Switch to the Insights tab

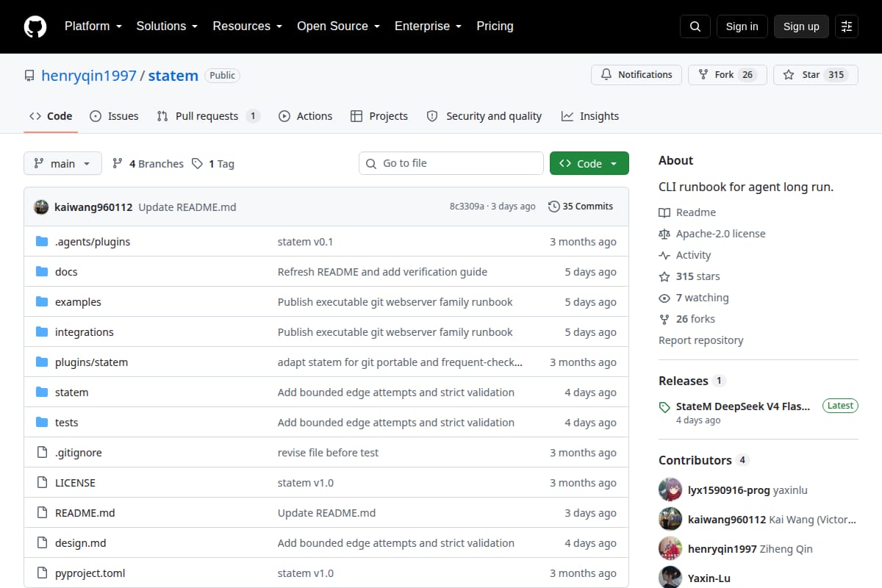pos(590,116)
